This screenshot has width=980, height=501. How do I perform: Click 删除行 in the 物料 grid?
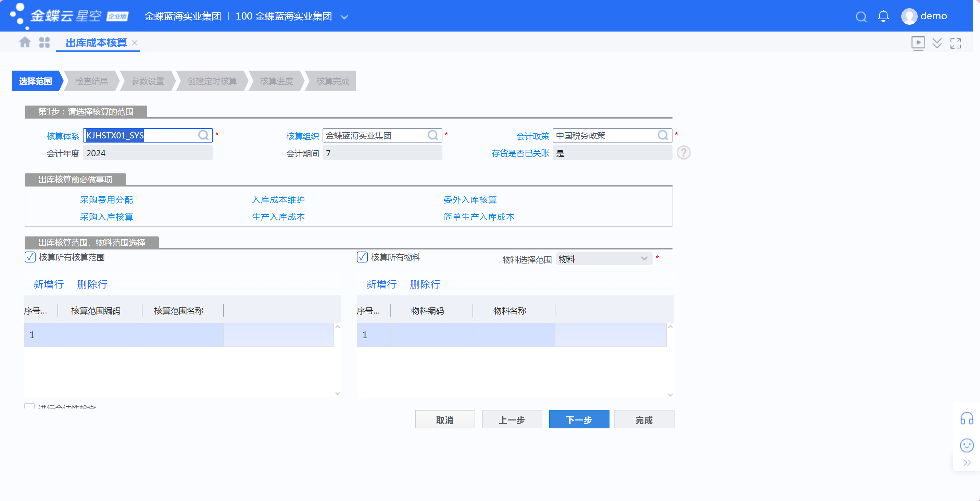[x=425, y=284]
